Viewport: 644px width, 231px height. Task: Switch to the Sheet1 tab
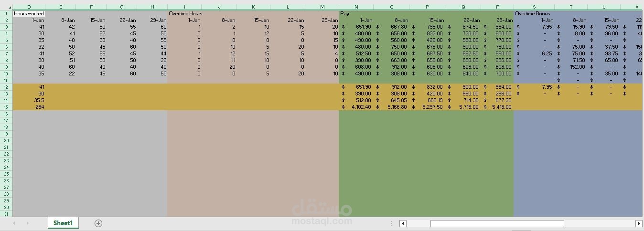click(63, 223)
